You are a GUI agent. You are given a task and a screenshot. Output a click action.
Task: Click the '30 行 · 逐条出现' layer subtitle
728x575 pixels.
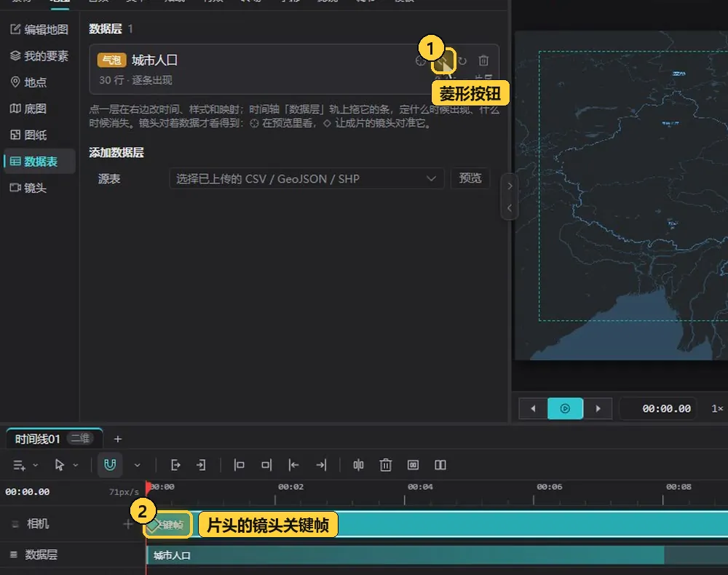135,80
